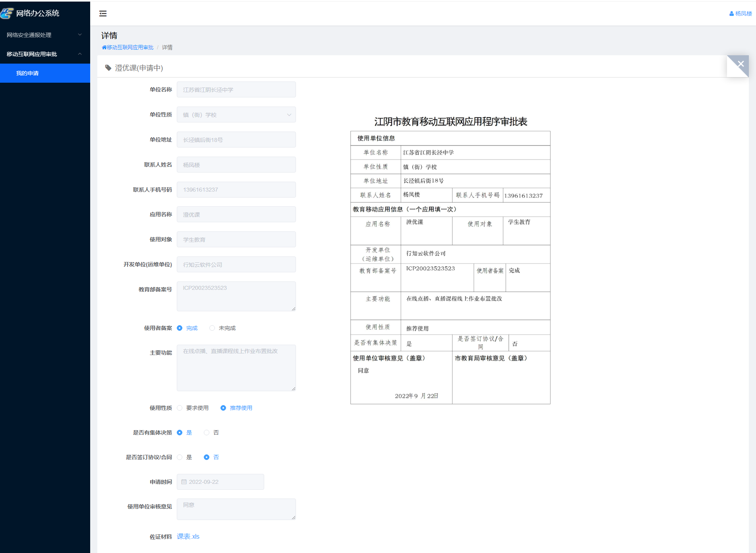
Task: Click the user avatar icon for 杨凤楼
Action: [731, 14]
